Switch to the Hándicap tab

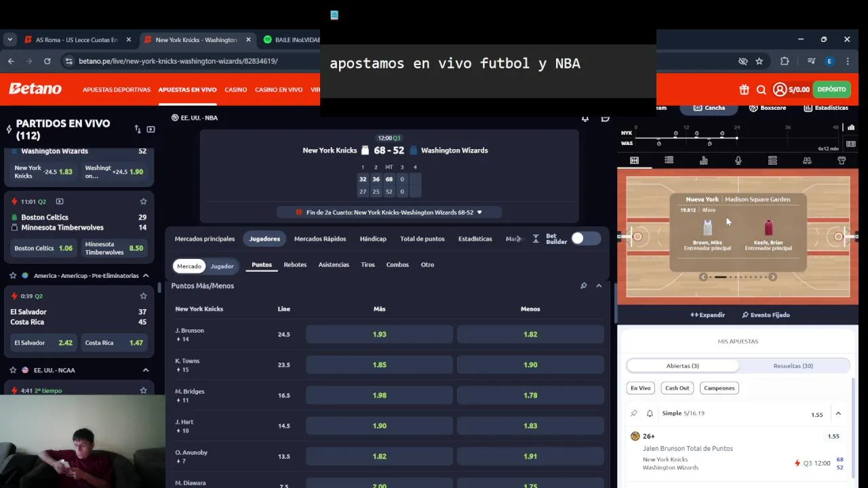(x=373, y=239)
